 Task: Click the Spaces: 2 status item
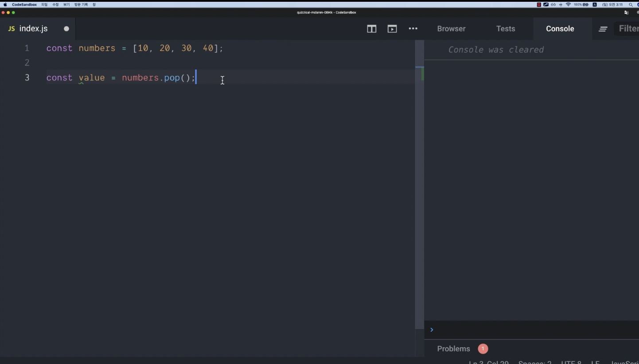tap(535, 363)
